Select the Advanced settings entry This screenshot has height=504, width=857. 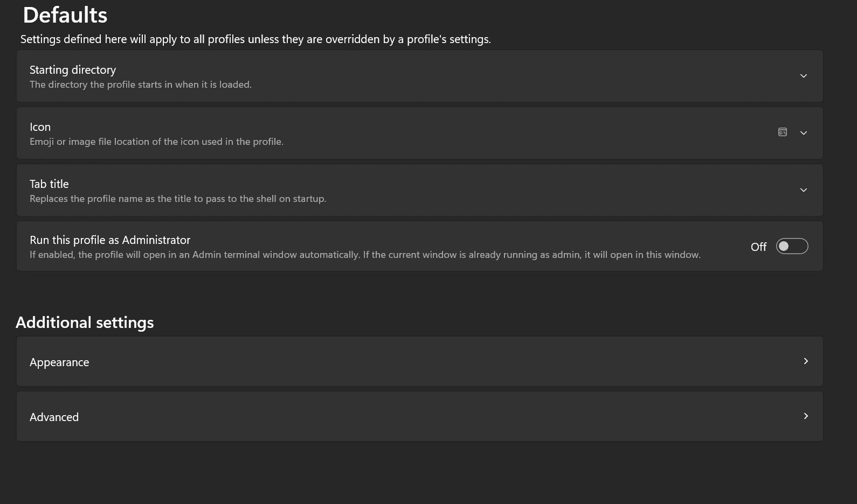click(420, 417)
